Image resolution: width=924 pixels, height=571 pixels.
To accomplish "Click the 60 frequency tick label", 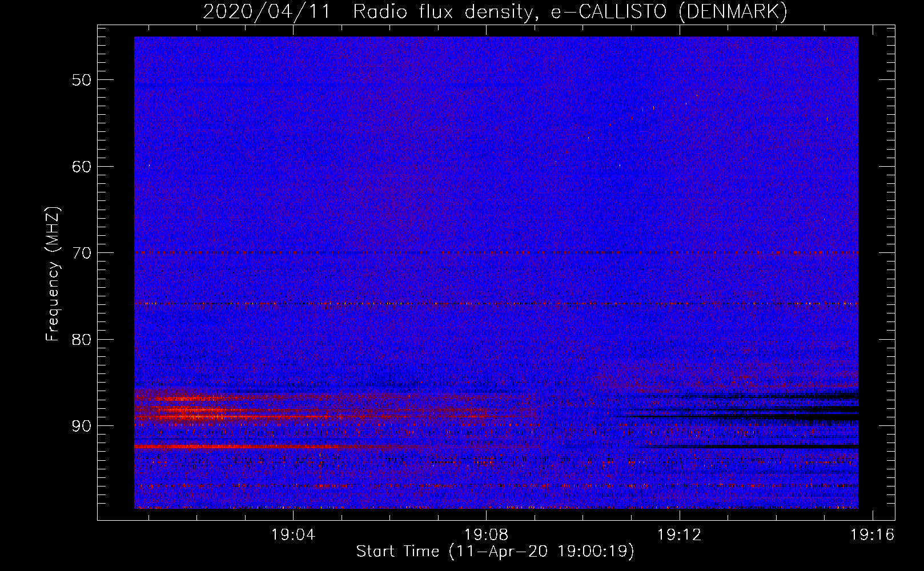I will coord(82,166).
